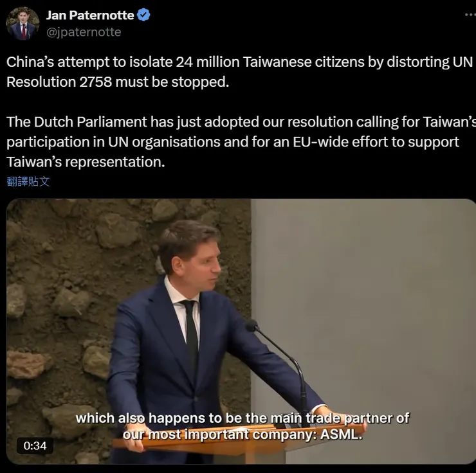Open the Jan Paternotte display name
Image resolution: width=476 pixels, height=473 pixels.
(x=90, y=15)
